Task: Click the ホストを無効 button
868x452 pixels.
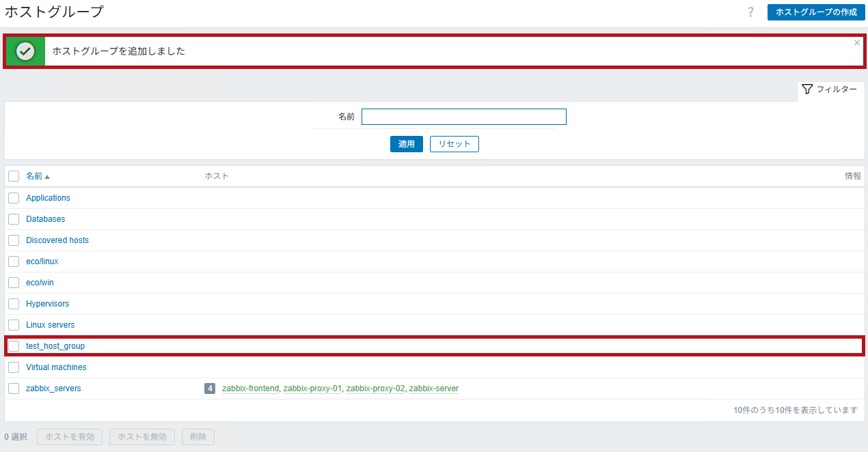Action: tap(142, 437)
